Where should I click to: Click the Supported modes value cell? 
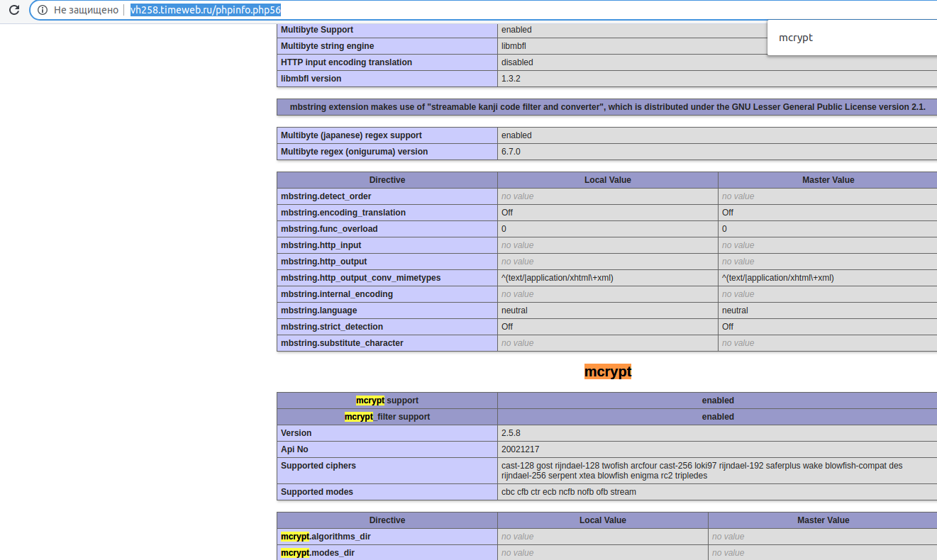coord(567,491)
